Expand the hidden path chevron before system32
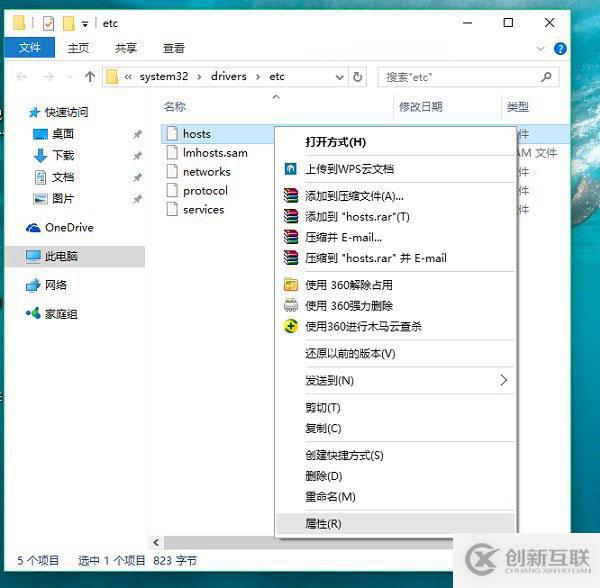 128,77
